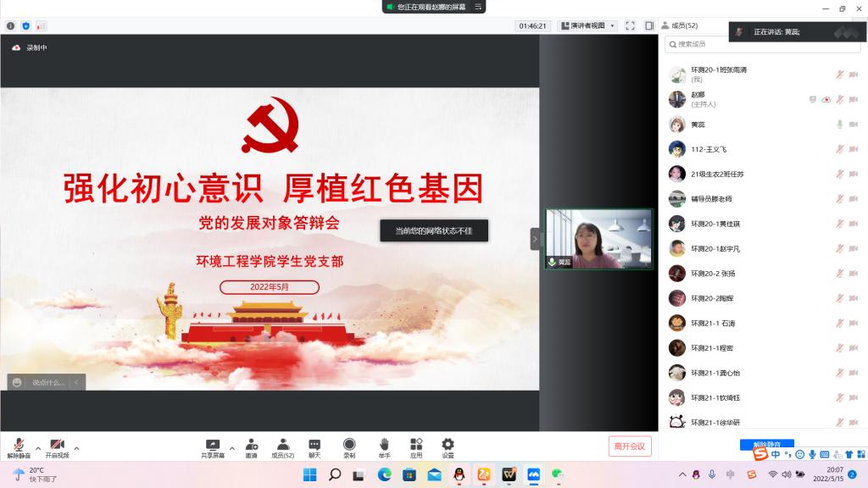Image resolution: width=868 pixels, height=488 pixels.
Task: Check the network signal bars icon
Action: pyautogui.click(x=42, y=26)
